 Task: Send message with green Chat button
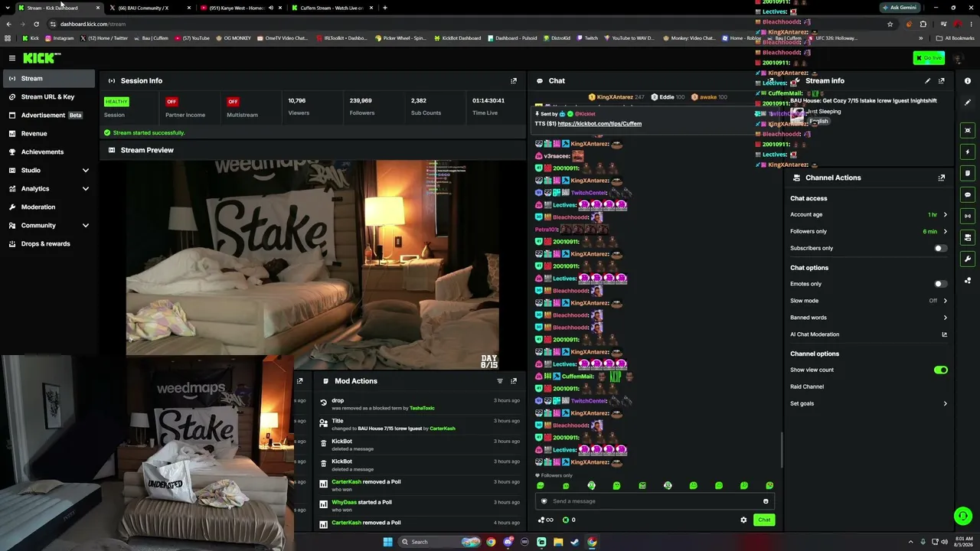pyautogui.click(x=764, y=520)
